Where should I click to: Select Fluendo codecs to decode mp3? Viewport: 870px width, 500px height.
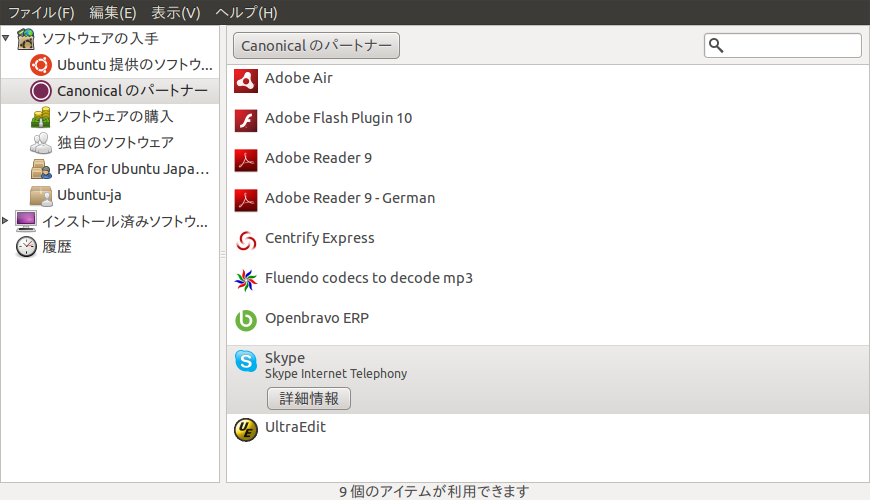coord(369,278)
